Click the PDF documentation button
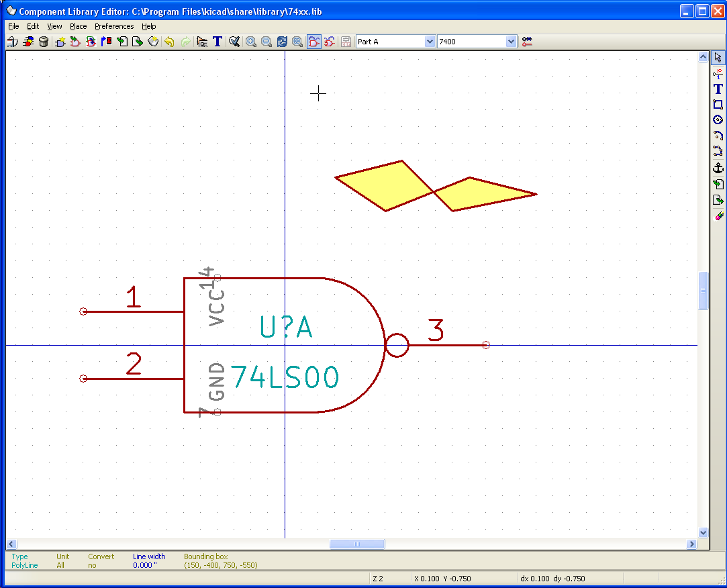Screen dimensions: 727x588 [346, 42]
